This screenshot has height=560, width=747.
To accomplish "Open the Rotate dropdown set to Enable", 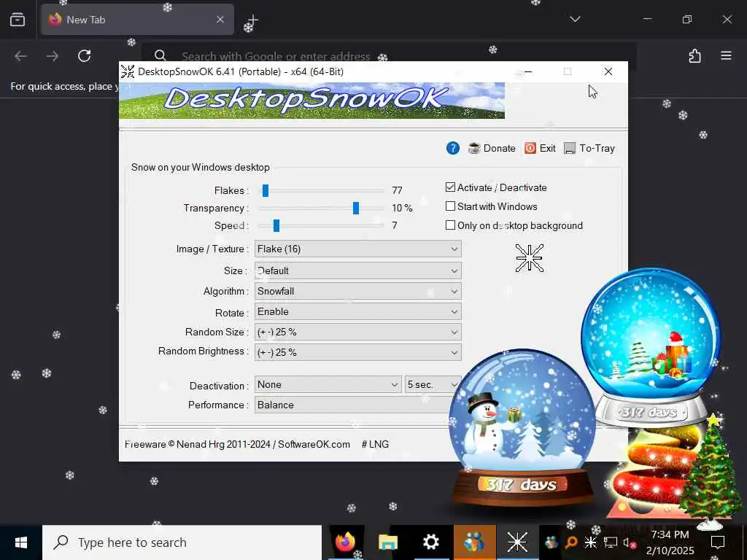I will click(357, 311).
